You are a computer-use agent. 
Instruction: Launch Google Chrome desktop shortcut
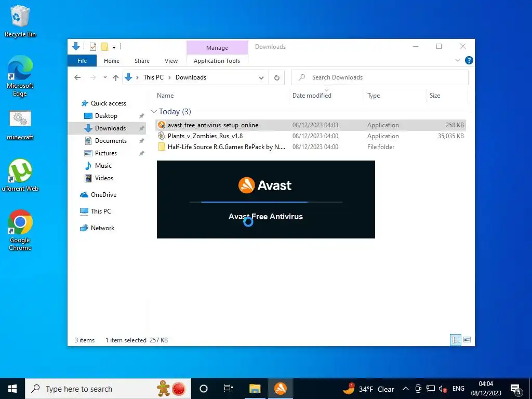tap(20, 230)
